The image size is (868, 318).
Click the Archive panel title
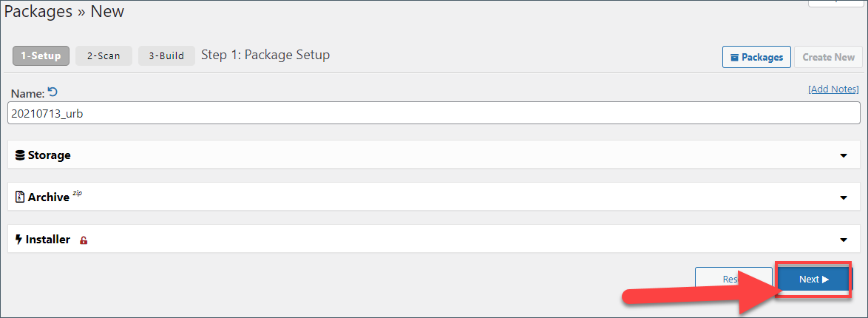tap(48, 197)
